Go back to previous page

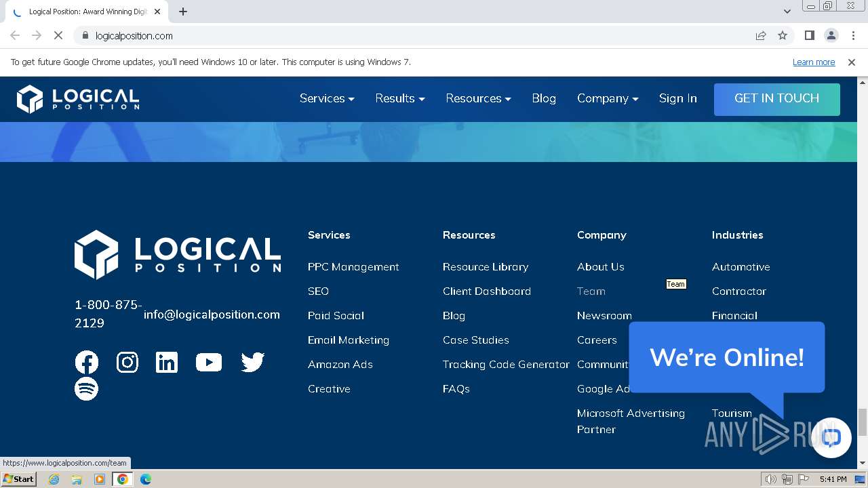click(x=15, y=35)
